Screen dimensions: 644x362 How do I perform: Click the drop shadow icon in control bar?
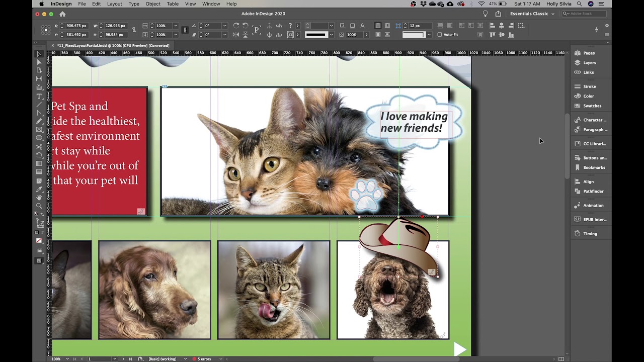point(352,26)
